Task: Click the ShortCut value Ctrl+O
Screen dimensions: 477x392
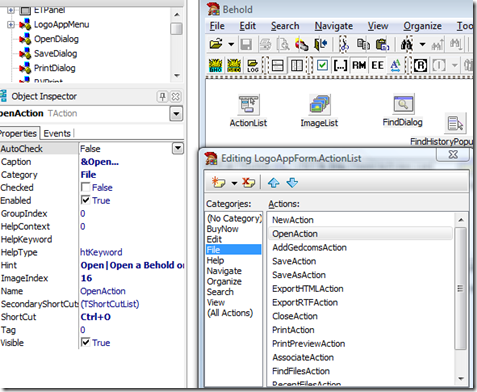Action: 96,317
